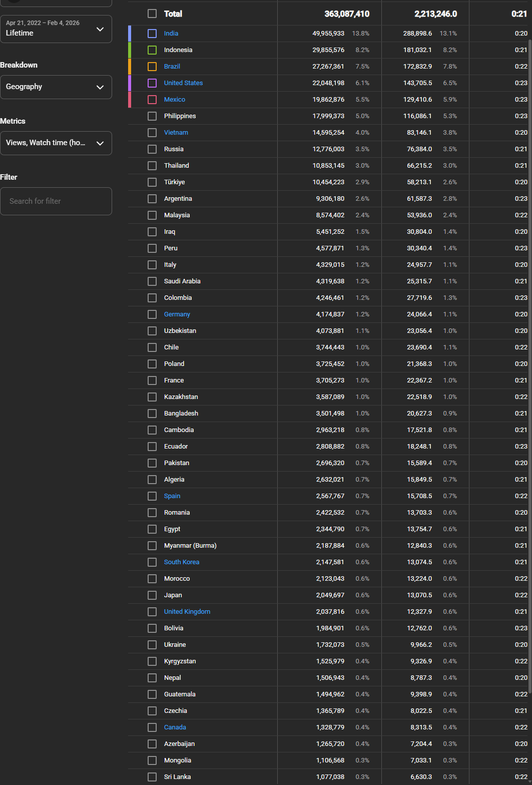The height and width of the screenshot is (785, 532).
Task: Open the Lifetime date range dropdown
Action: click(x=56, y=29)
